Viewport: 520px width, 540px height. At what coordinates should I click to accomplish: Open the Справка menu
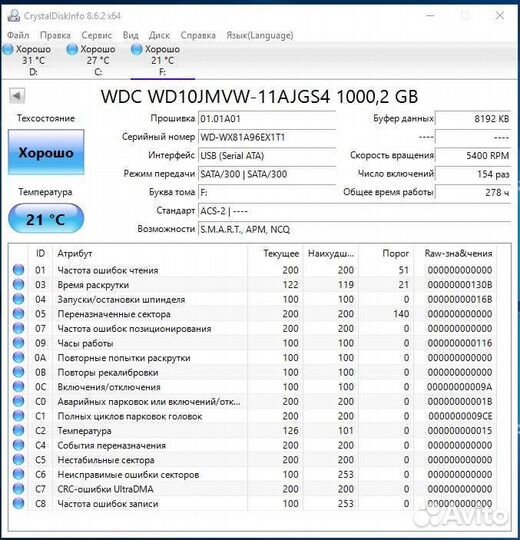point(198,35)
